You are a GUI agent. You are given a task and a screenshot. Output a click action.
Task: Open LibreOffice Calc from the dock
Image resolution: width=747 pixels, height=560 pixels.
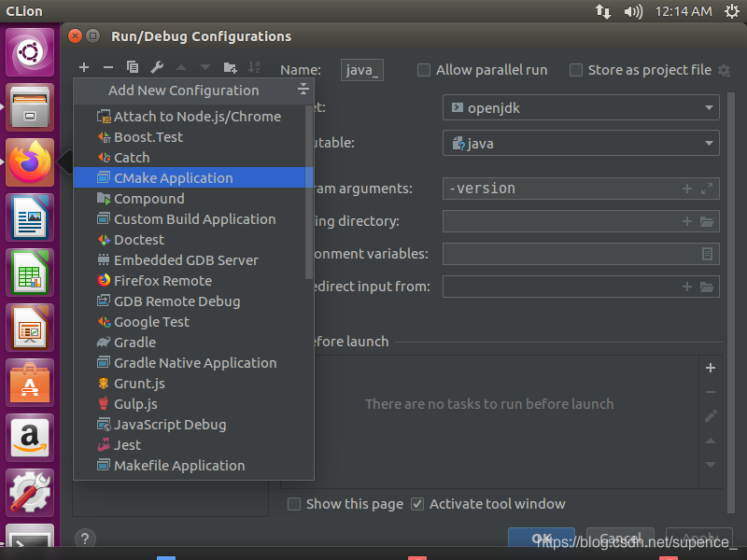point(30,273)
